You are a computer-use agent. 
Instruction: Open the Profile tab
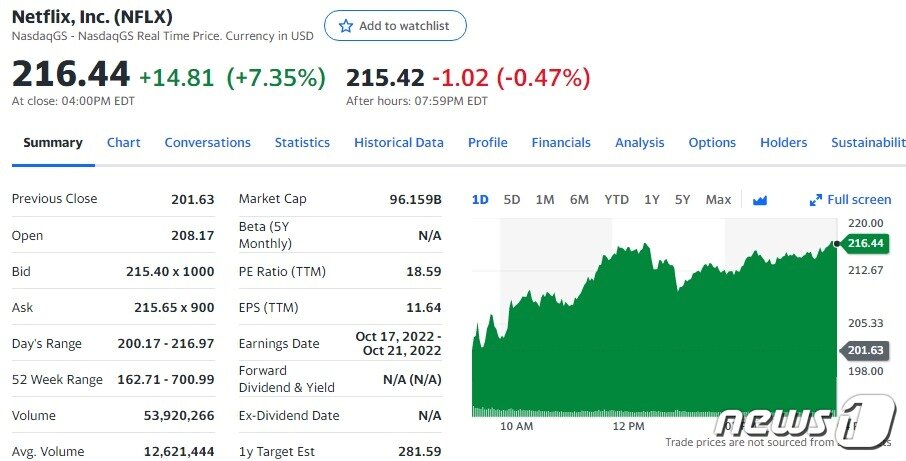pos(488,143)
